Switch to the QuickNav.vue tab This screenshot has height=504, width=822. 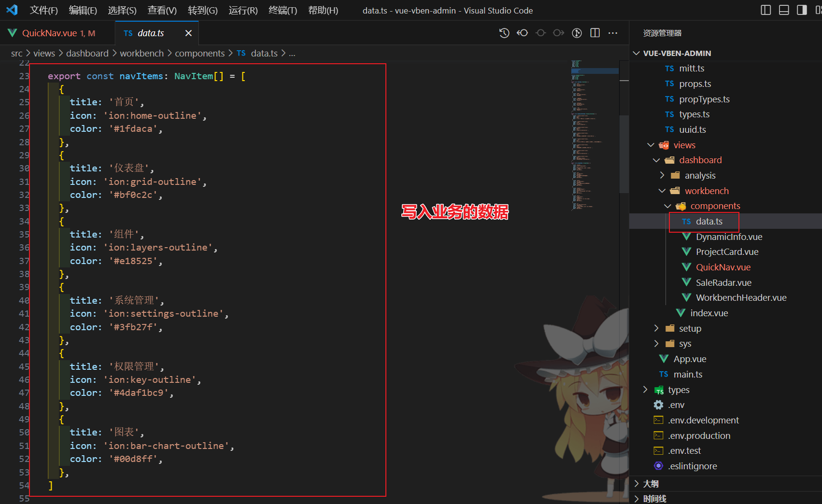click(x=57, y=33)
